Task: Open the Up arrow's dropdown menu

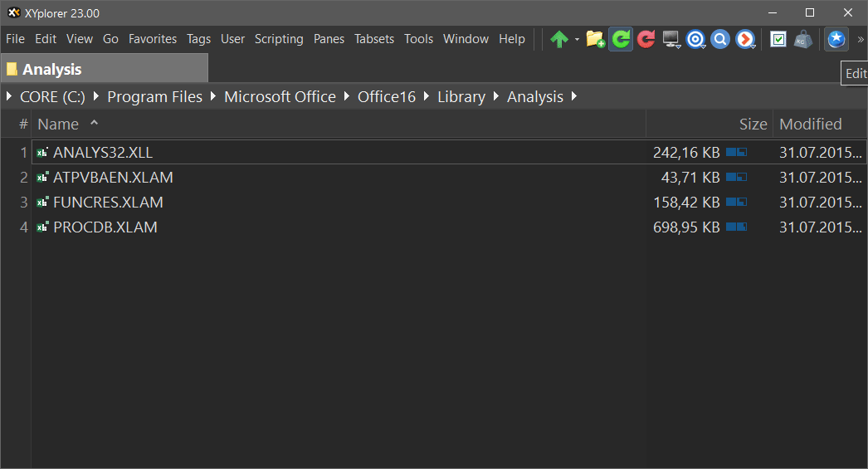Action: click(577, 39)
